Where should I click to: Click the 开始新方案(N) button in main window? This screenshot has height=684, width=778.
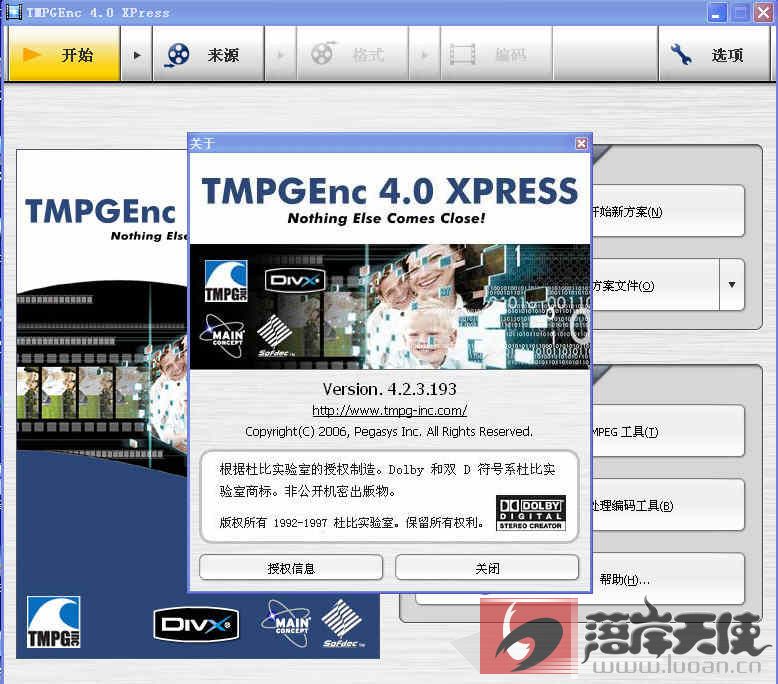click(x=667, y=211)
